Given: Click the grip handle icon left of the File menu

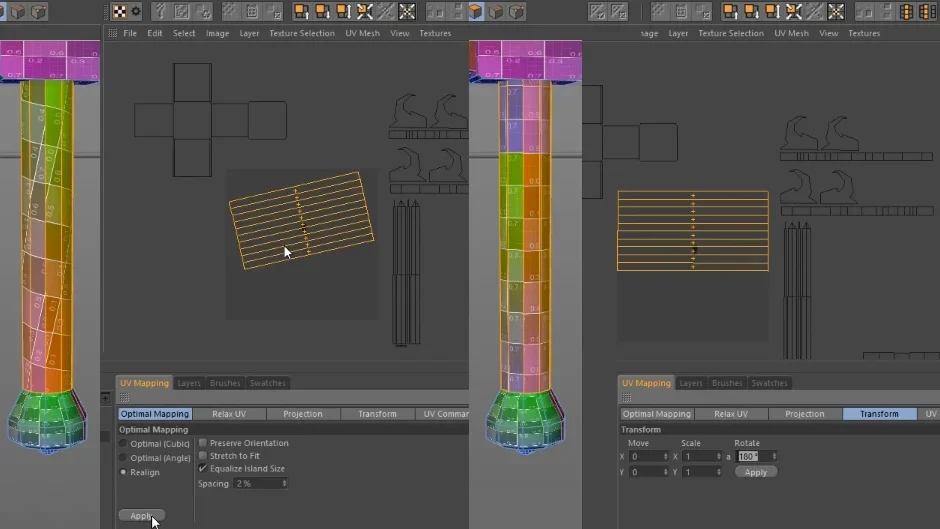Looking at the screenshot, I should click(x=112, y=34).
